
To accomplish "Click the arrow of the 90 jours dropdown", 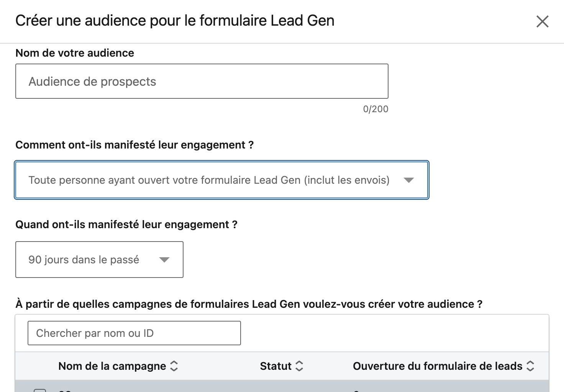I will point(164,260).
